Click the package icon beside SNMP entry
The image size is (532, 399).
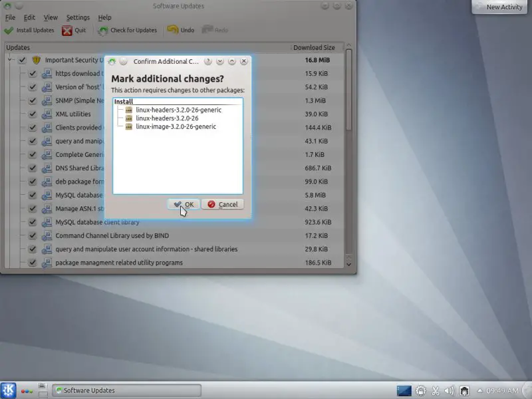click(x=47, y=100)
